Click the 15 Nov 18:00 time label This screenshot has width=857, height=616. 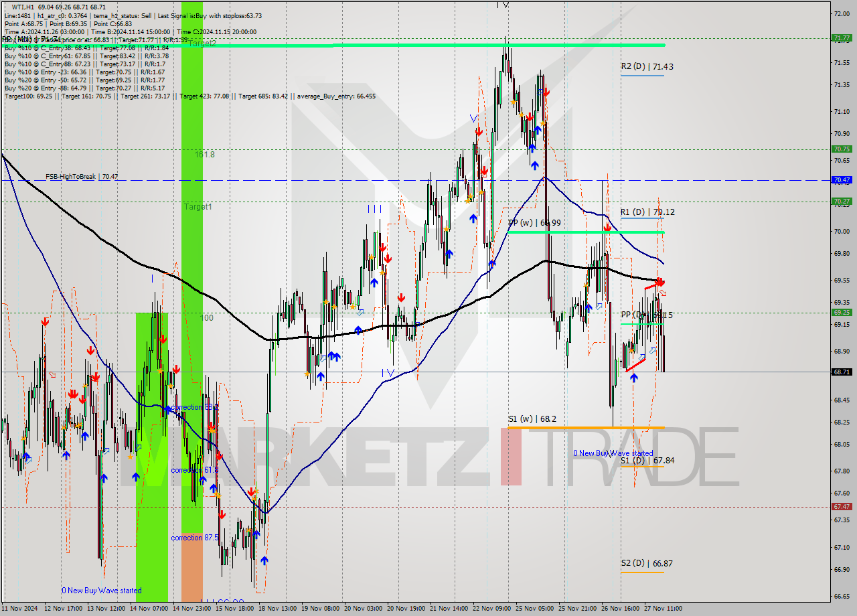(234, 609)
